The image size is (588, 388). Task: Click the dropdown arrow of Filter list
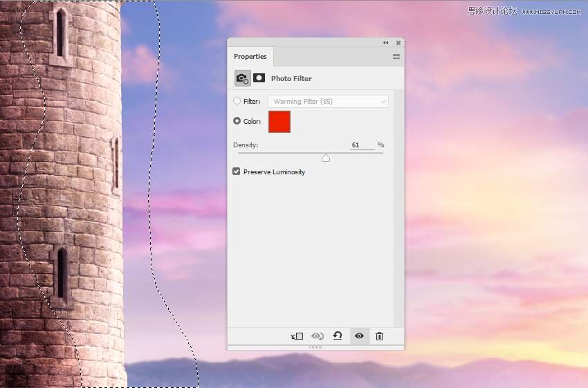[383, 102]
